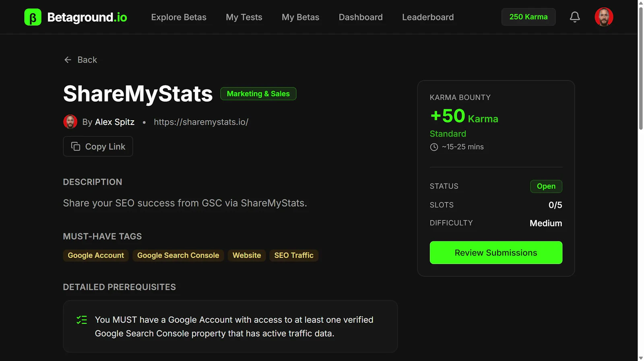This screenshot has height=361, width=644.
Task: Click the 0/5 slots value
Action: point(555,205)
